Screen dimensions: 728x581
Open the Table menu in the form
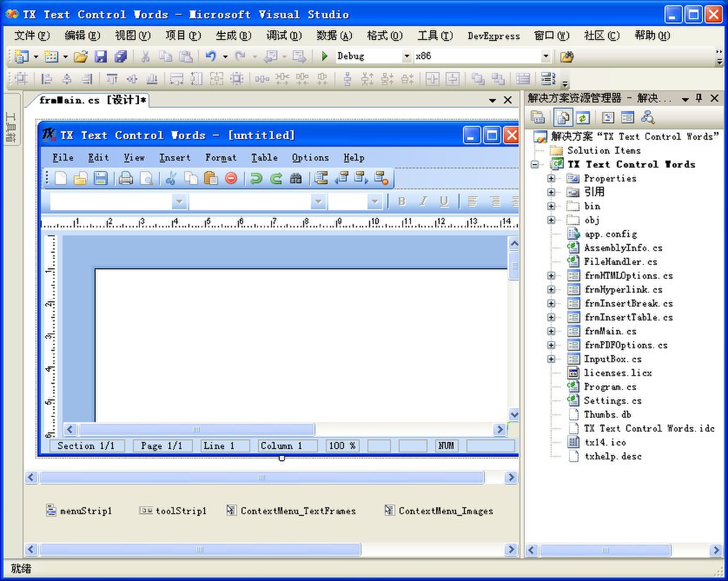[x=264, y=158]
